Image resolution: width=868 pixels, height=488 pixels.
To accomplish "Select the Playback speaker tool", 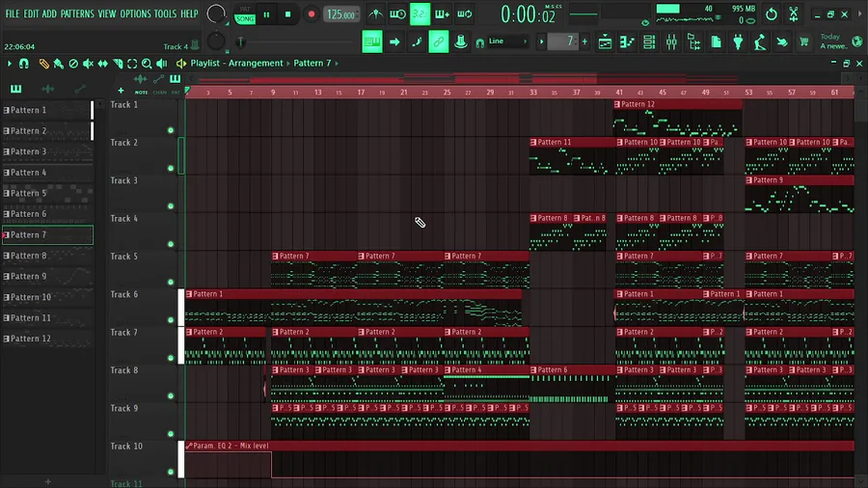I will (162, 64).
